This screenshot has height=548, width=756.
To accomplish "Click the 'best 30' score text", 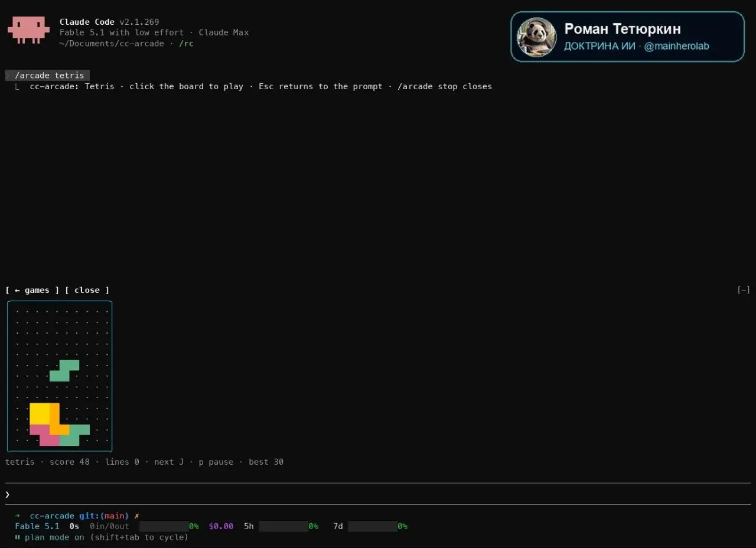I will click(266, 462).
